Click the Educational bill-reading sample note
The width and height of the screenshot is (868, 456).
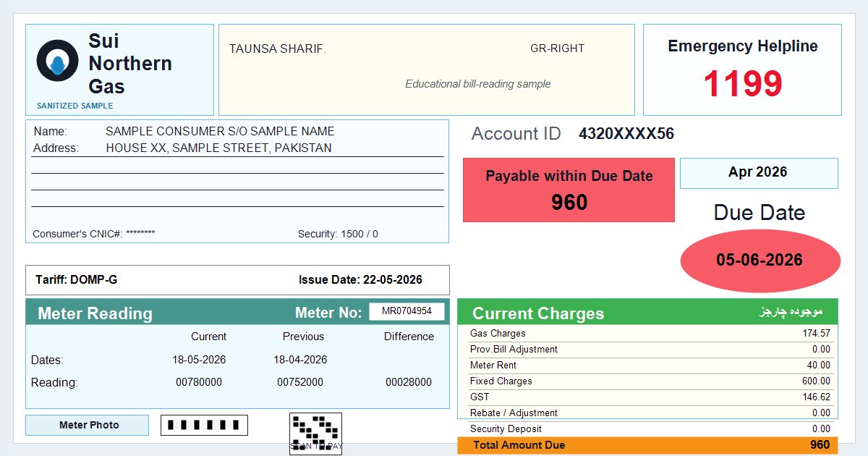pyautogui.click(x=477, y=84)
